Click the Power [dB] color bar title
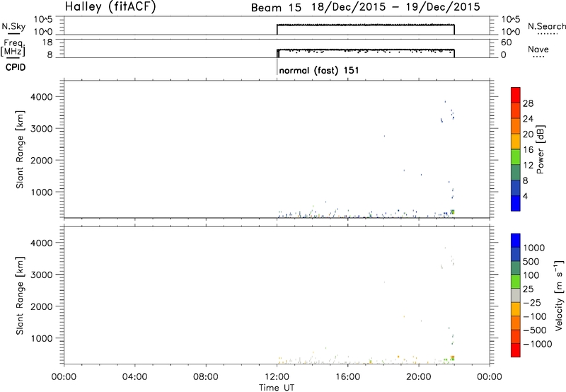Viewport: 566px width, 392px height. coord(540,149)
